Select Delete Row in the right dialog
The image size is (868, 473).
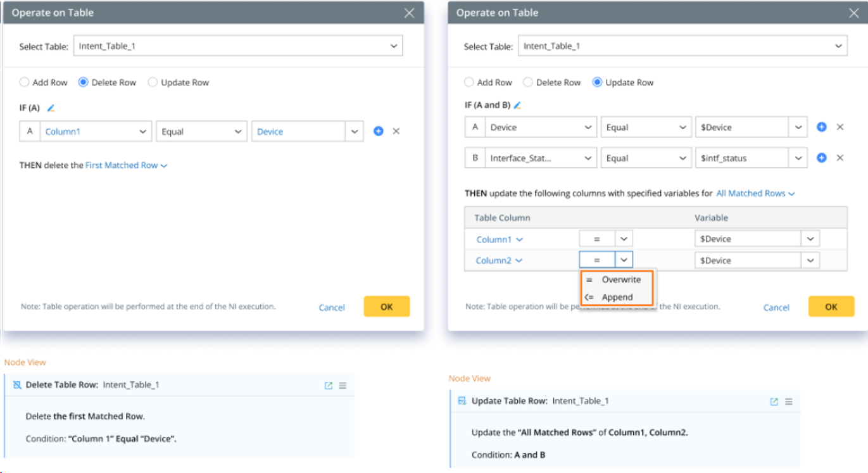pyautogui.click(x=528, y=82)
